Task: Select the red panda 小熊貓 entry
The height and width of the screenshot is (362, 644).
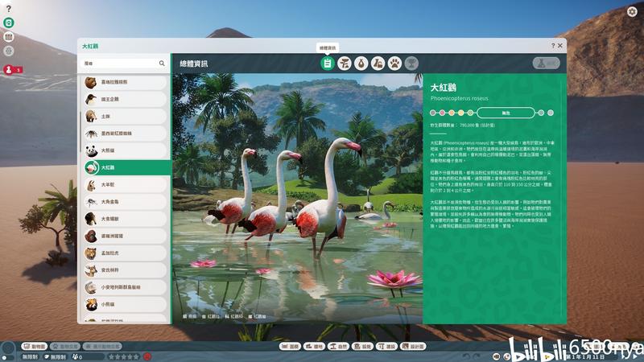Action: point(125,305)
